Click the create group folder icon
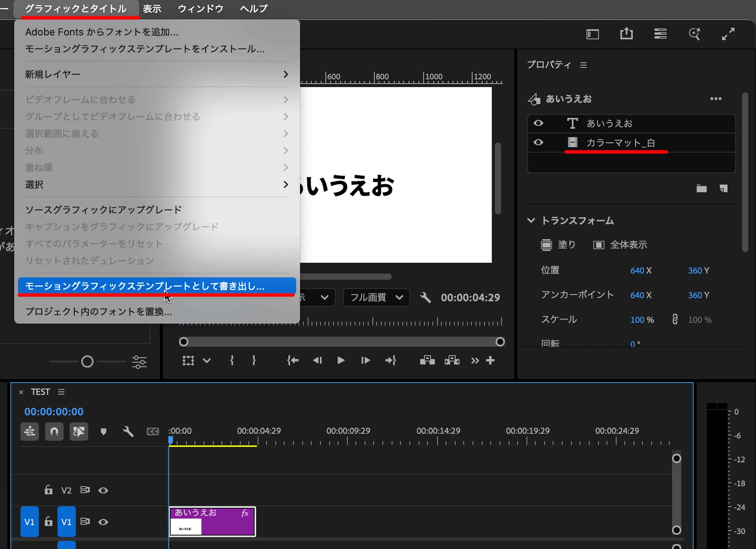 point(701,188)
